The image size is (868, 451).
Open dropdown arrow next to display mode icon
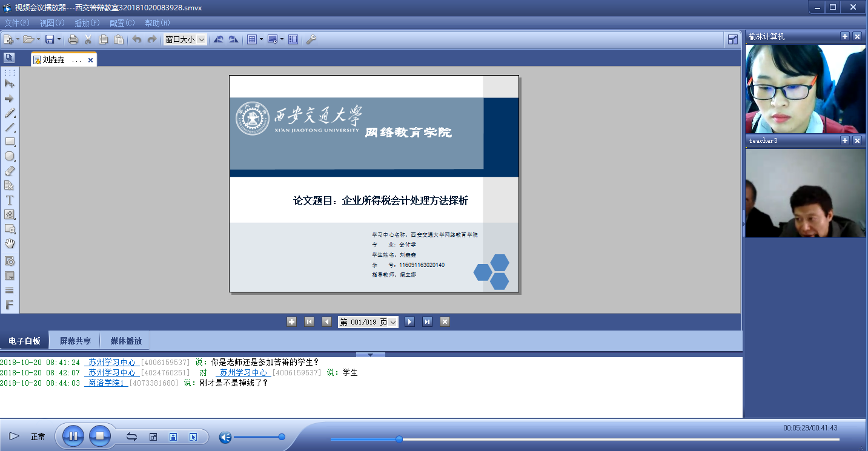click(x=282, y=39)
